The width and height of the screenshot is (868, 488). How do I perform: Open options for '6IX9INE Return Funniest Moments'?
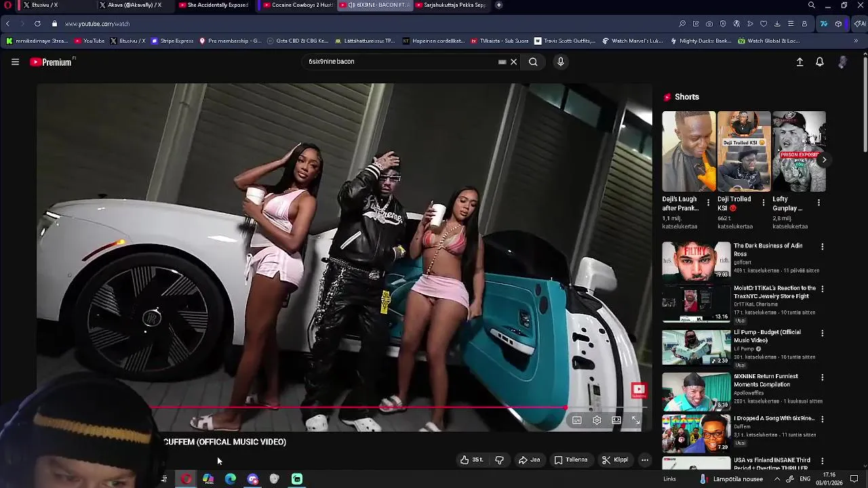(x=823, y=378)
